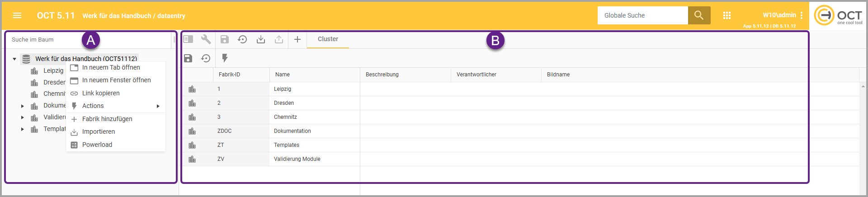Choose Fabrik hinzufügen from context menu
Image resolution: width=868 pixels, height=197 pixels.
(107, 119)
